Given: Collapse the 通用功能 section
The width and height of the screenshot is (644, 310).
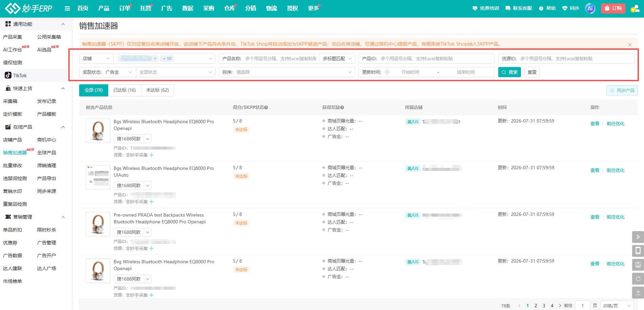Looking at the screenshot, I should (63, 24).
